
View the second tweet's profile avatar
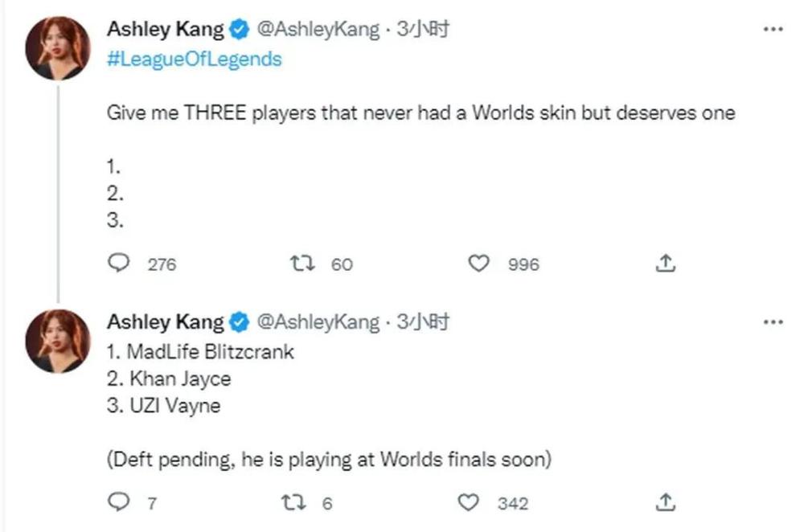click(x=57, y=340)
